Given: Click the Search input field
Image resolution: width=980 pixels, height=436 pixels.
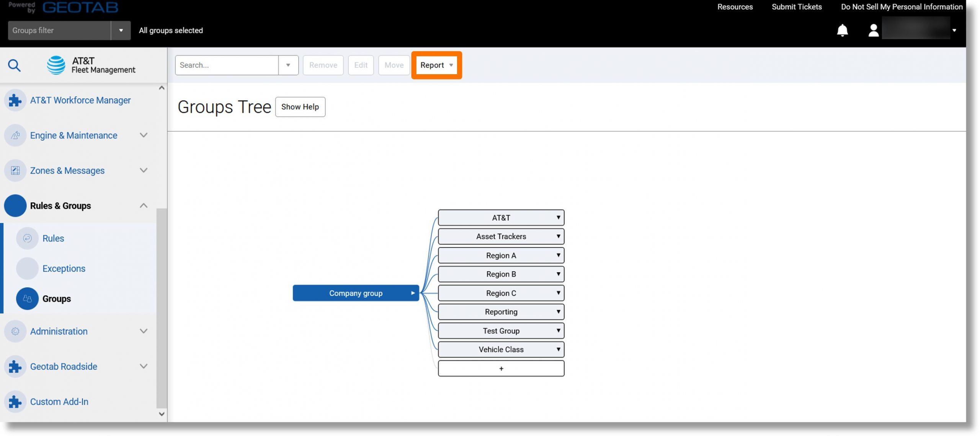Looking at the screenshot, I should pos(226,65).
